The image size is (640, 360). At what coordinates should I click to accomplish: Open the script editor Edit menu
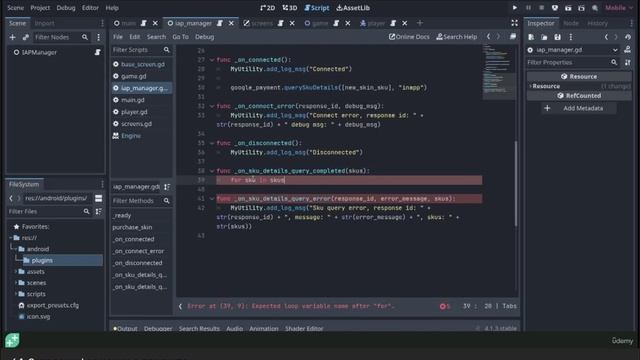pyautogui.click(x=135, y=37)
